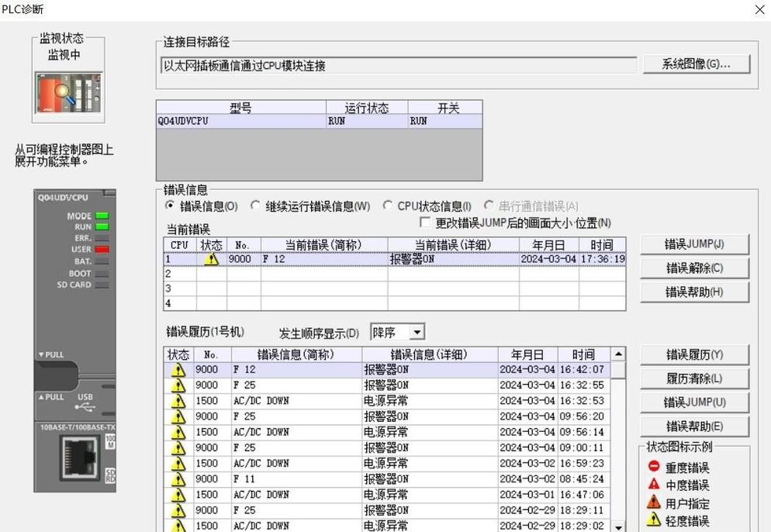This screenshot has width=771, height=532.
Task: Click warning icon of history row 16:32:55
Action: [x=178, y=385]
